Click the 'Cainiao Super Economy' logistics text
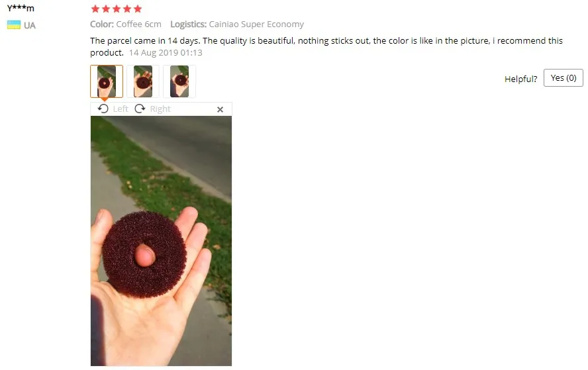 tap(256, 24)
